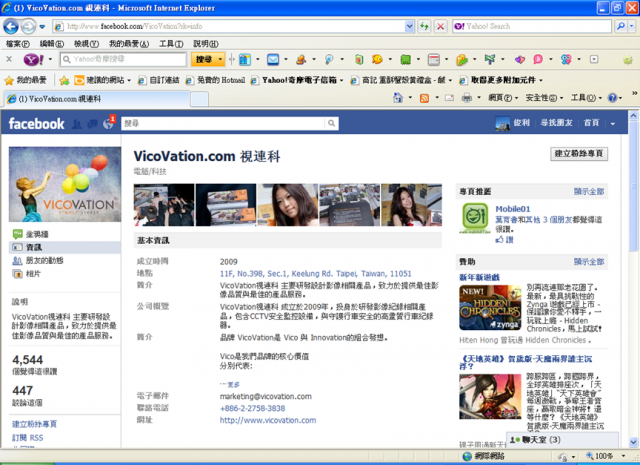640x465 pixels.
Task: Click the Mobile01 page logo
Action: pyautogui.click(x=475, y=218)
